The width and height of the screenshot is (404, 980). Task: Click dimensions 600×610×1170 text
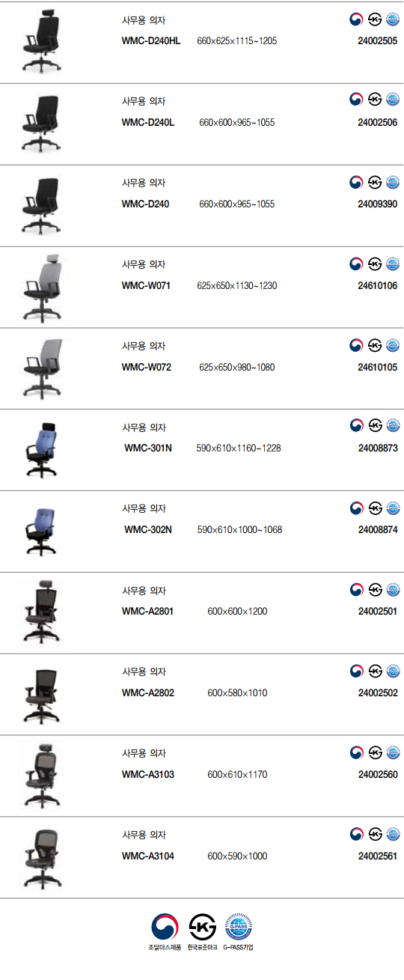237,775
